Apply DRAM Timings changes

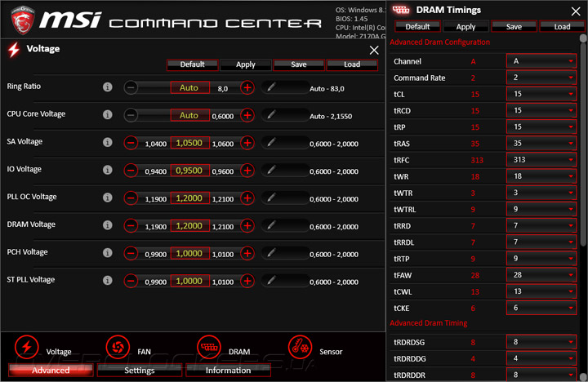click(x=465, y=27)
